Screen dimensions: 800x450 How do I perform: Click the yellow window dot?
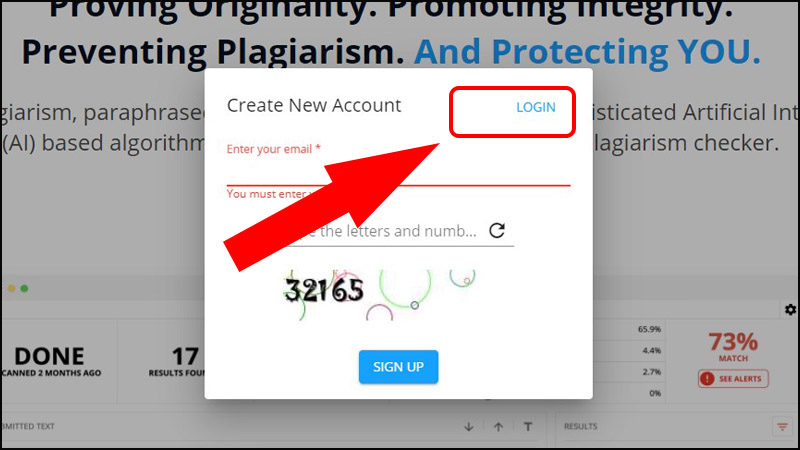click(x=11, y=288)
